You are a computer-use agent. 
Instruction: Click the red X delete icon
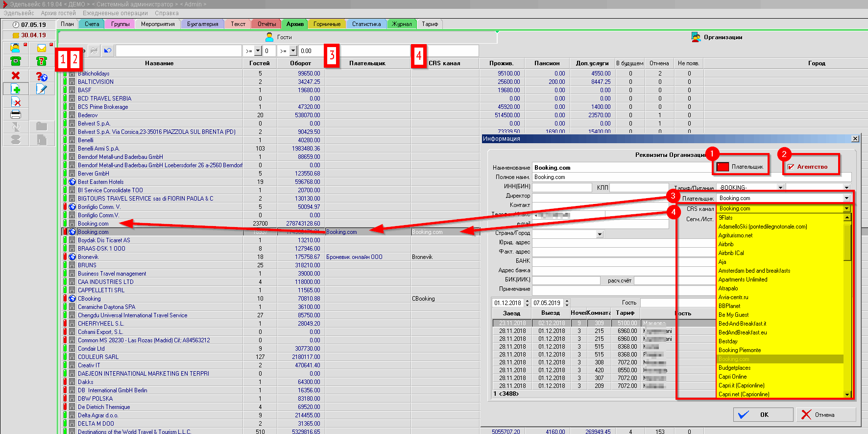[16, 76]
